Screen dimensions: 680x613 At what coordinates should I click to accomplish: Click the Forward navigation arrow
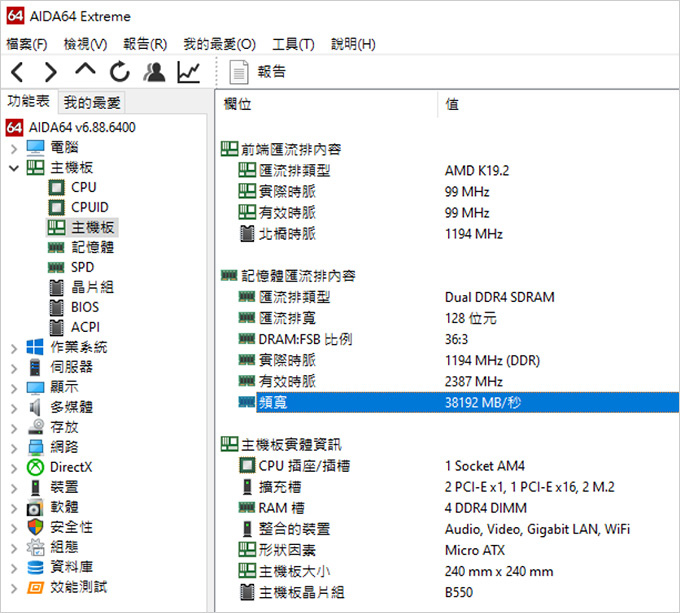coord(51,72)
